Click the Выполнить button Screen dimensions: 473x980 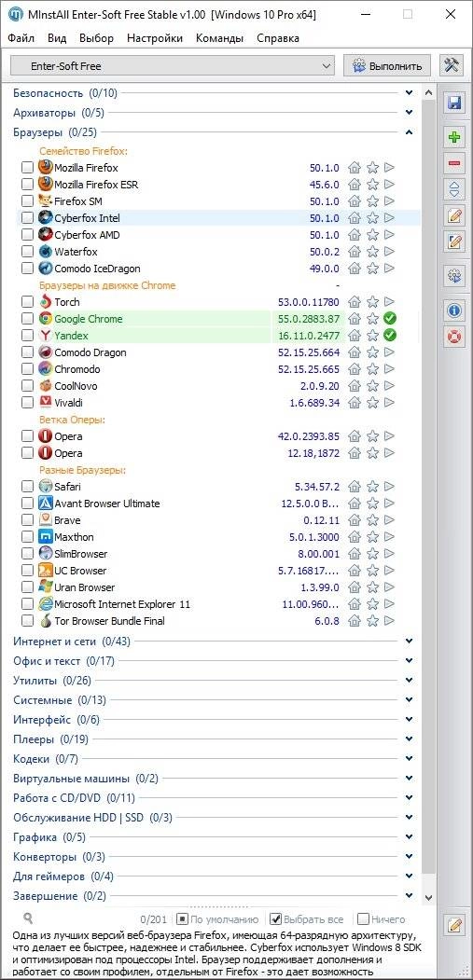point(387,65)
